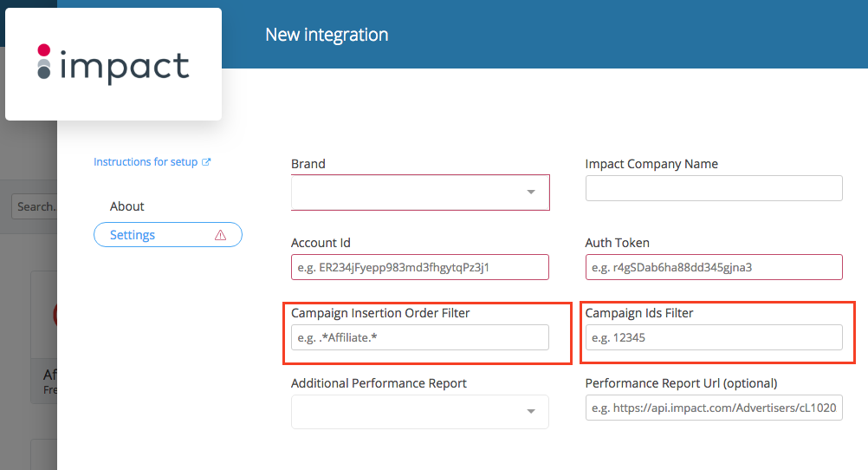Click the Additional Performance Report label text
Screen dimensions: 868x470
(379, 383)
